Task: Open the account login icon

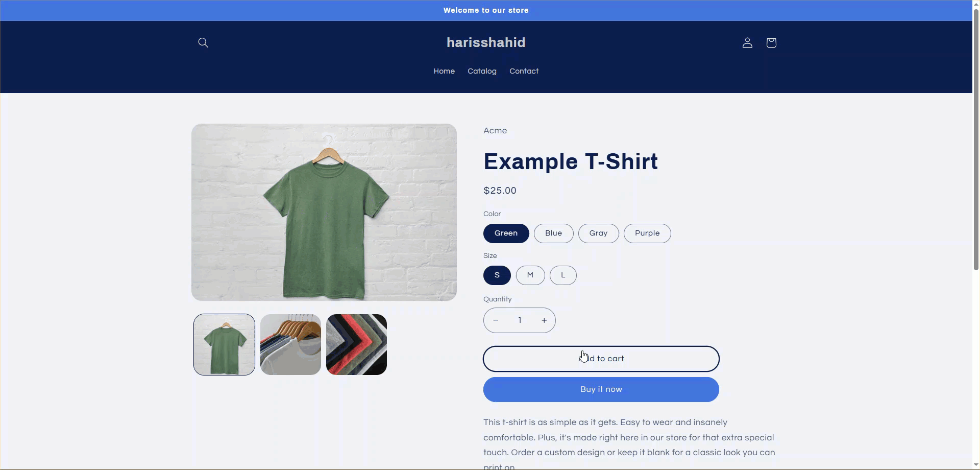Action: [x=747, y=43]
